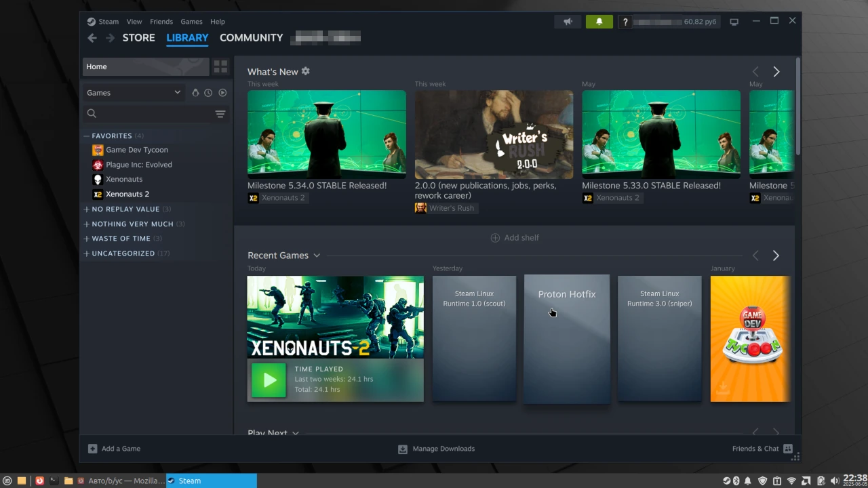Toggle the ready-to-play filter icon
The width and height of the screenshot is (868, 488).
click(x=222, y=93)
